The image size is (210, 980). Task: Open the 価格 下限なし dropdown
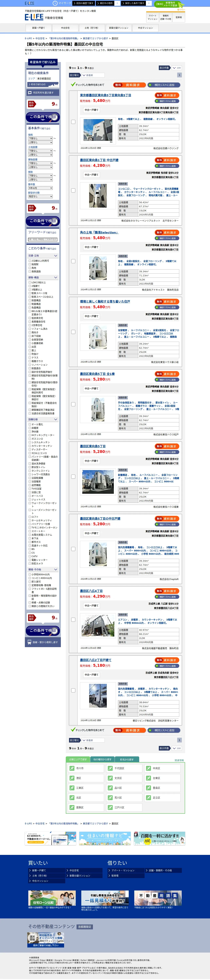pyautogui.click(x=40, y=139)
